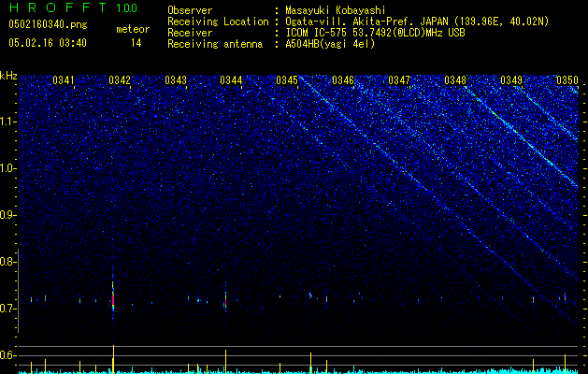Click the 'Receiver' field label
Viewport: 588px width, 374px height.
click(190, 33)
